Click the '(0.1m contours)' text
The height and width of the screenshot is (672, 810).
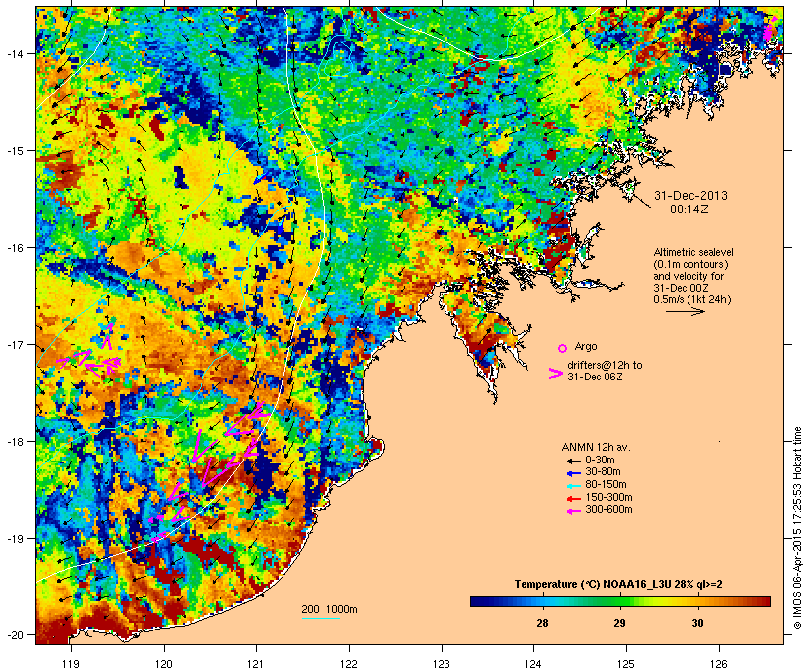click(x=691, y=264)
